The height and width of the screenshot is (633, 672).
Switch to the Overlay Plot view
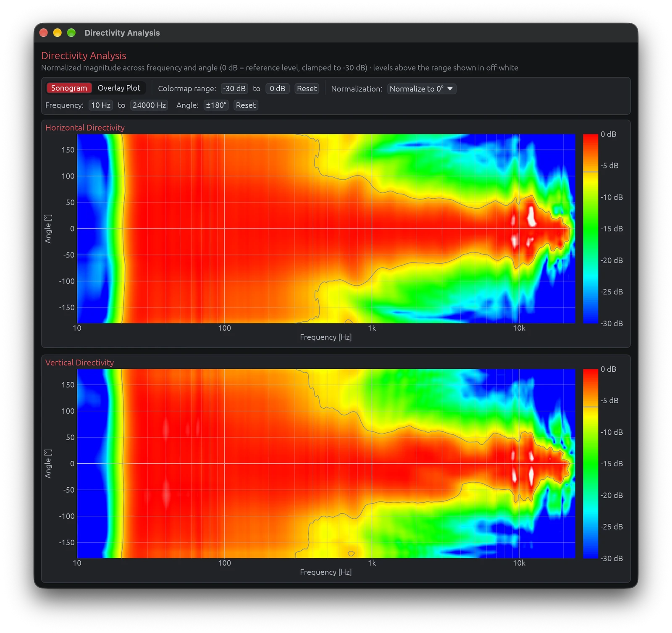click(119, 88)
